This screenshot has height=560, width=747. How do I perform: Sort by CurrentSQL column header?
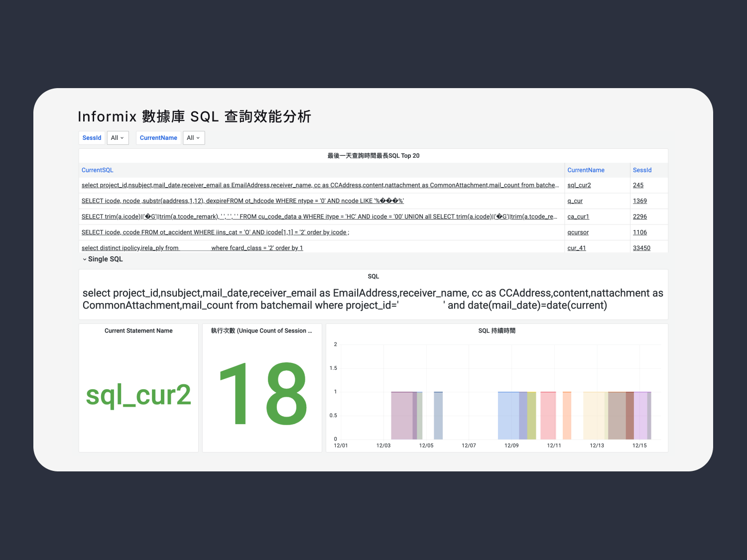(97, 170)
